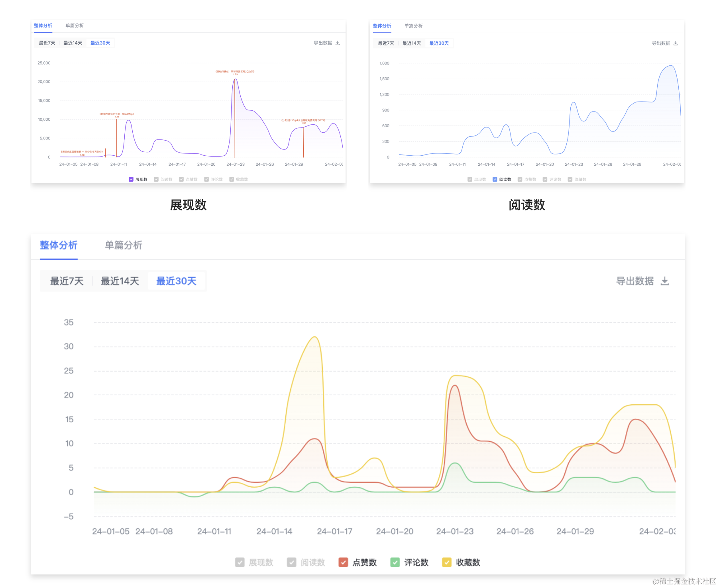Click the 24-01-26 axis label in blue chart
This screenshot has width=719, height=588.
coord(603,165)
